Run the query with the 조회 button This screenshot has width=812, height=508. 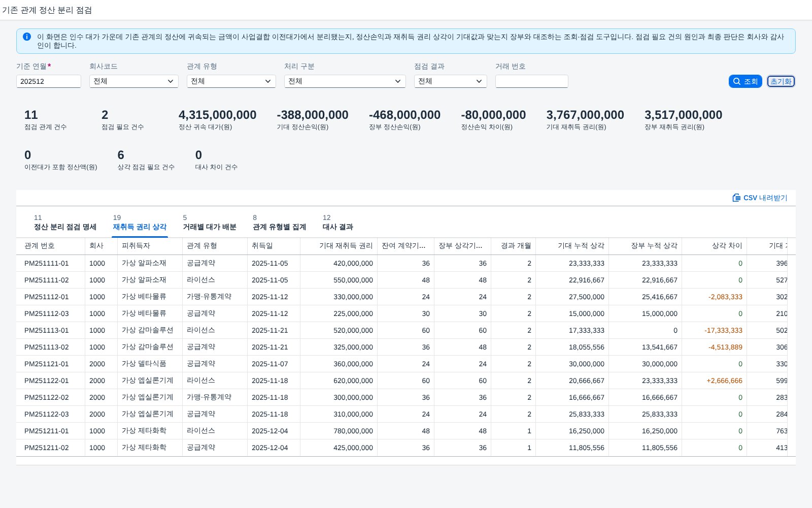pos(745,81)
